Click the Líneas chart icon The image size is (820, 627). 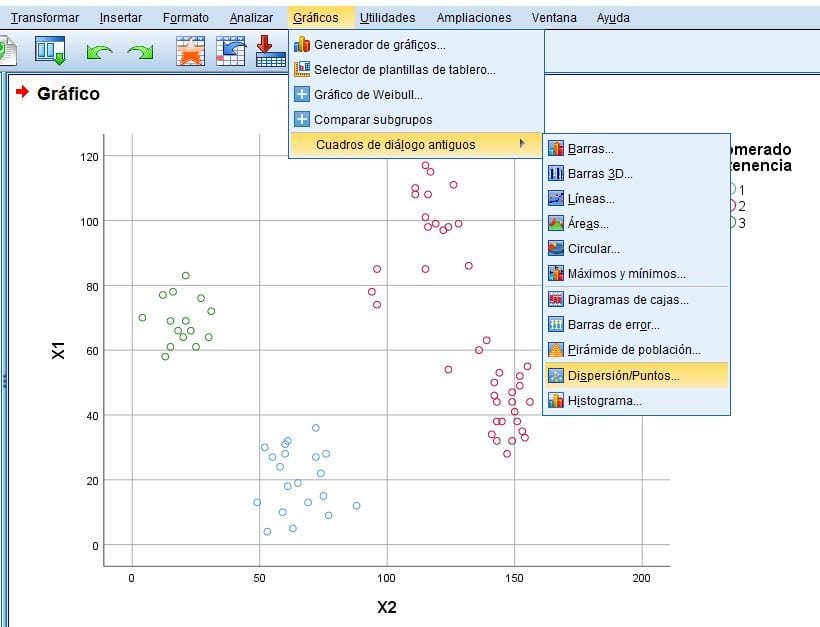[555, 198]
